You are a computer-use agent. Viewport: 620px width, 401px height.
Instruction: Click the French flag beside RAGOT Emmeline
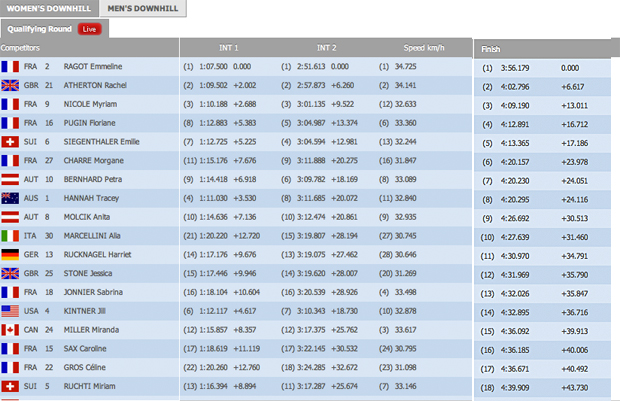(x=10, y=65)
